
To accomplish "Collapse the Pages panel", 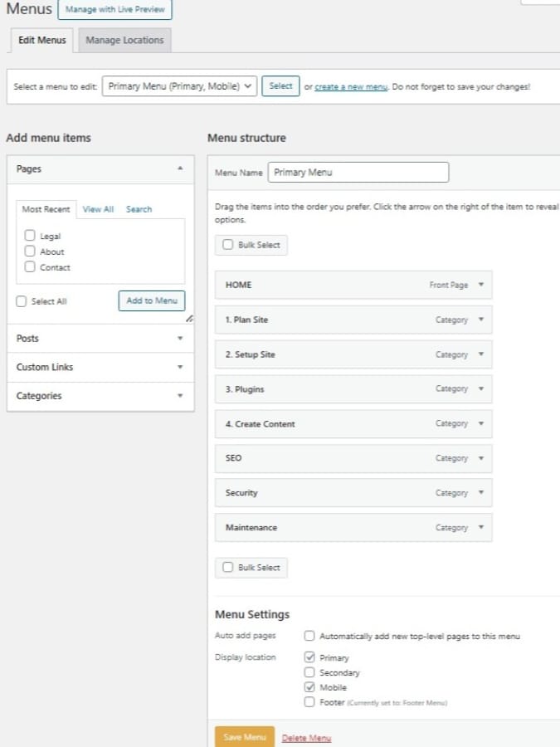I will [180, 168].
